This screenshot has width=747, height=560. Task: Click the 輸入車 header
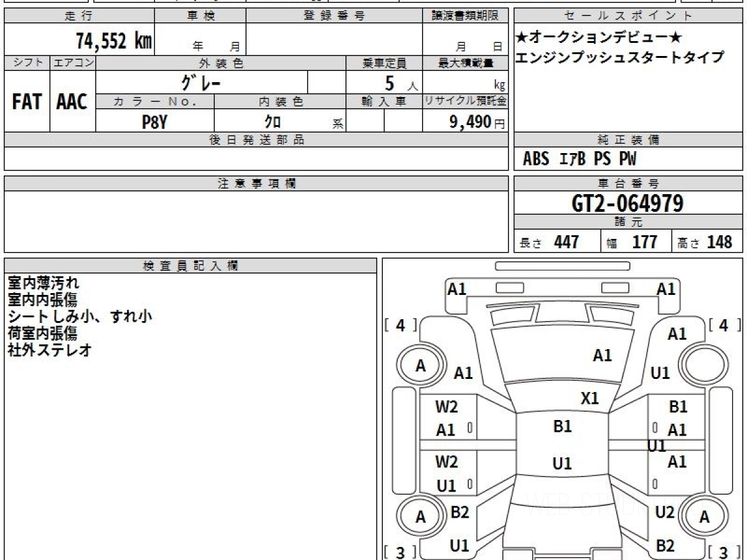tap(384, 101)
